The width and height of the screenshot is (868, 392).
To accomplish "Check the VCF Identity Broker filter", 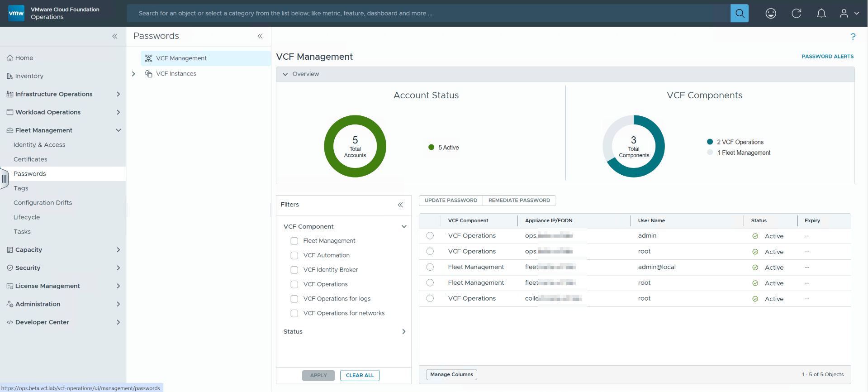I will (294, 270).
